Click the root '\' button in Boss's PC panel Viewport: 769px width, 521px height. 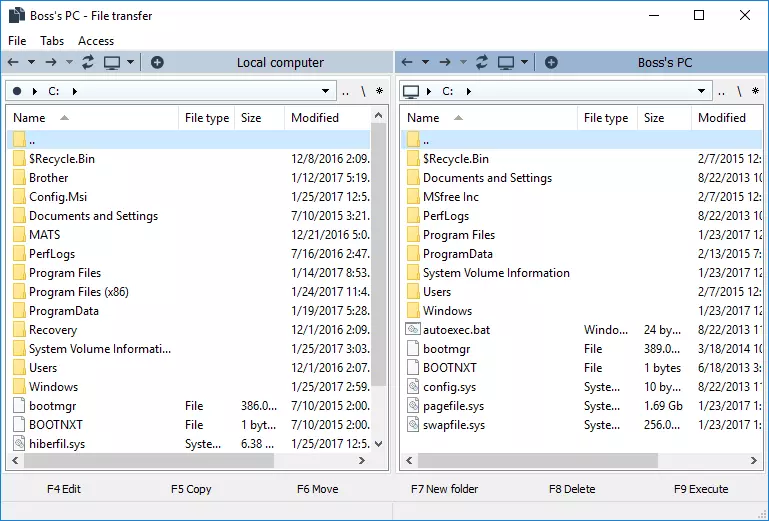click(x=739, y=92)
